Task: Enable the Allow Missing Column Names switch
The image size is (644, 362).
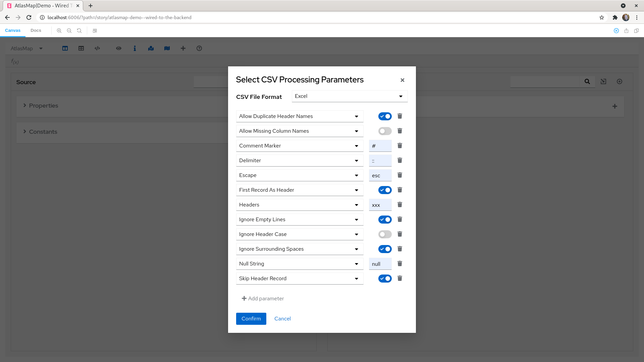Action: point(385,131)
